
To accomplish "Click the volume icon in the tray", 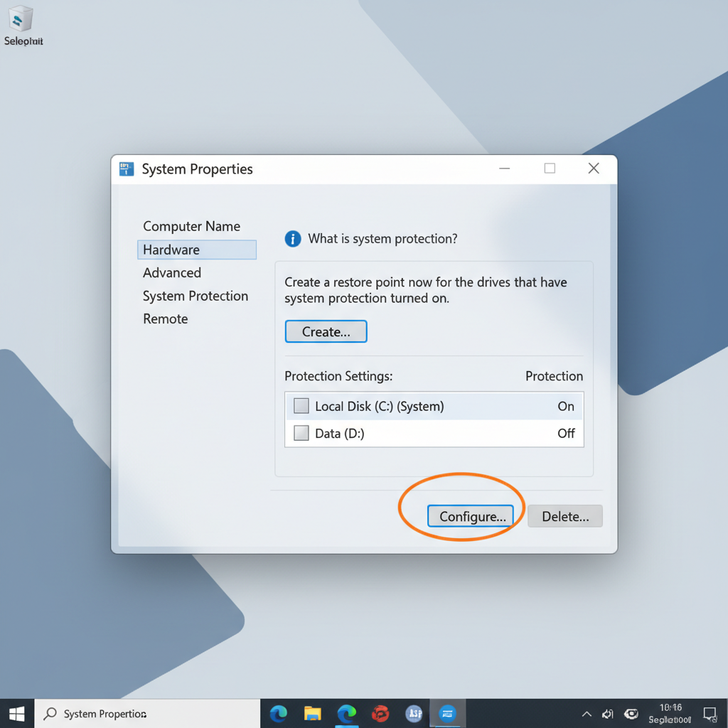I will 608,714.
